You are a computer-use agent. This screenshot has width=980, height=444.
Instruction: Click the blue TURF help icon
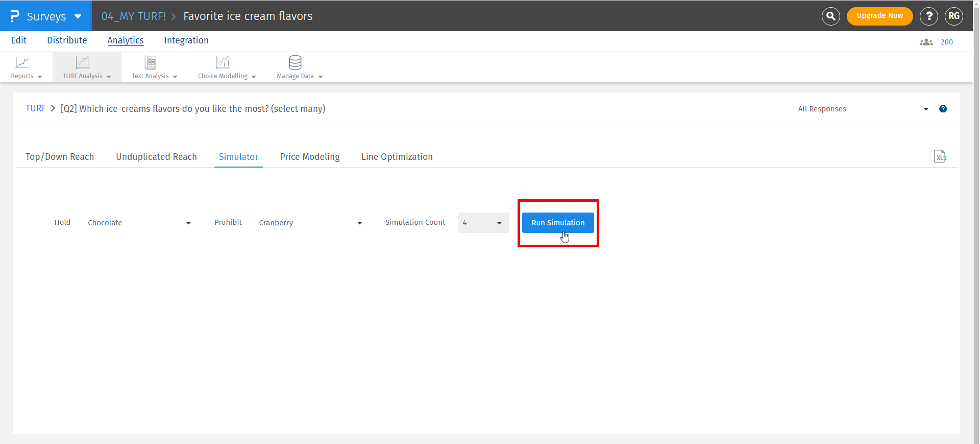tap(943, 109)
